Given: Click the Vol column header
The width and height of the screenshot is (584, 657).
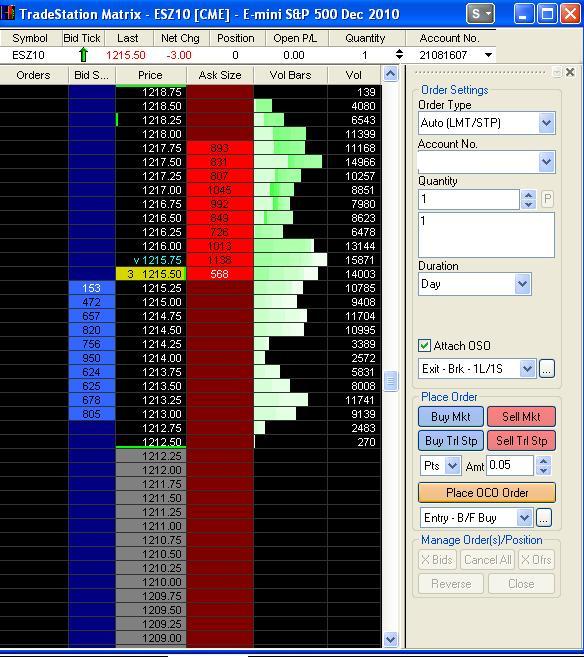Looking at the screenshot, I should click(354, 75).
